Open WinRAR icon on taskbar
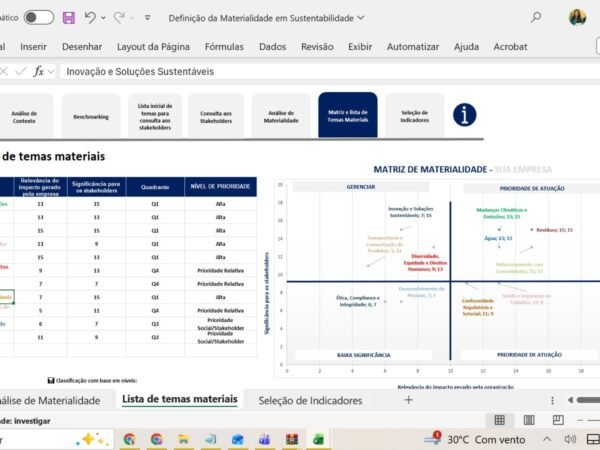 click(292, 439)
